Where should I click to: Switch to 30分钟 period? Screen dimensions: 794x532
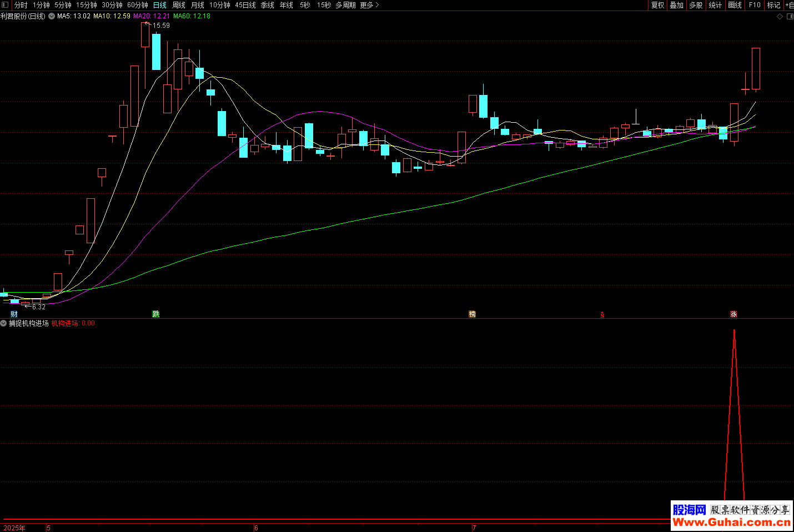click(112, 5)
